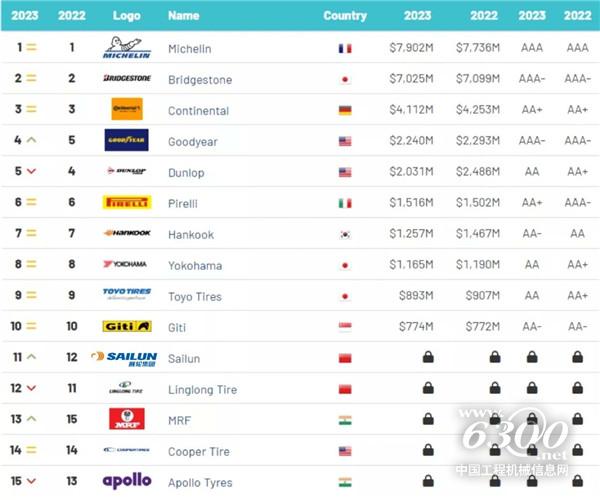Click the Apollo Tyres logo

pyautogui.click(x=127, y=481)
